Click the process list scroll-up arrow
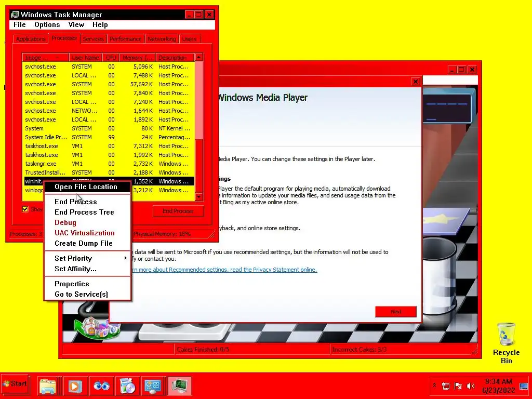 199,57
